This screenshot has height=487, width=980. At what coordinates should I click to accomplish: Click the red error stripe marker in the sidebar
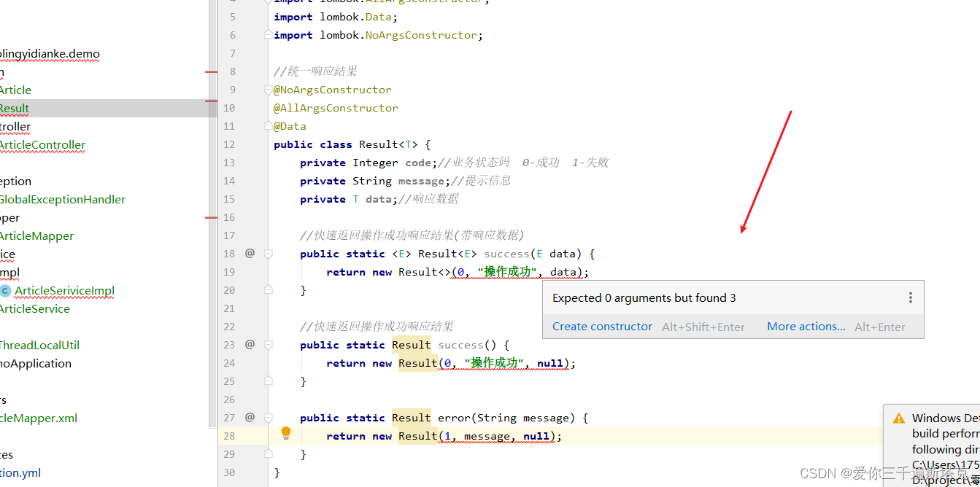[212, 72]
